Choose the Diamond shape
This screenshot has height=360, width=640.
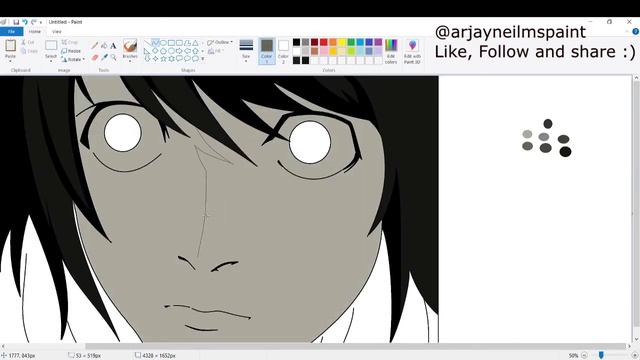[x=156, y=51]
